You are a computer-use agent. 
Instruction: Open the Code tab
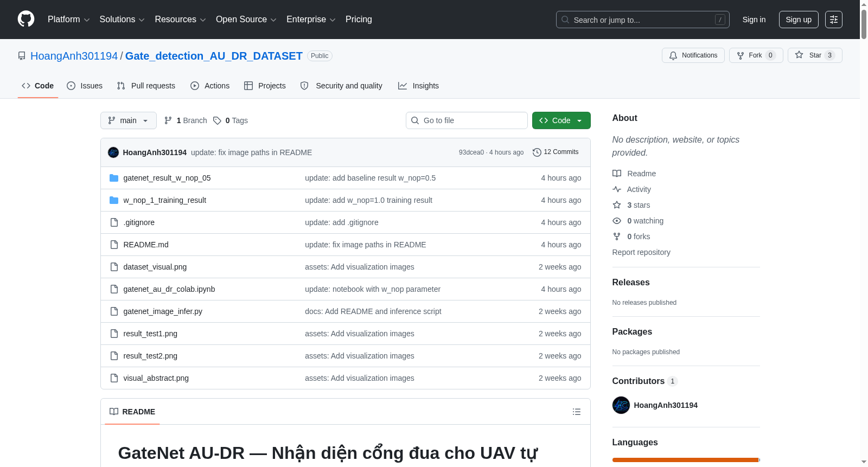[x=38, y=86]
